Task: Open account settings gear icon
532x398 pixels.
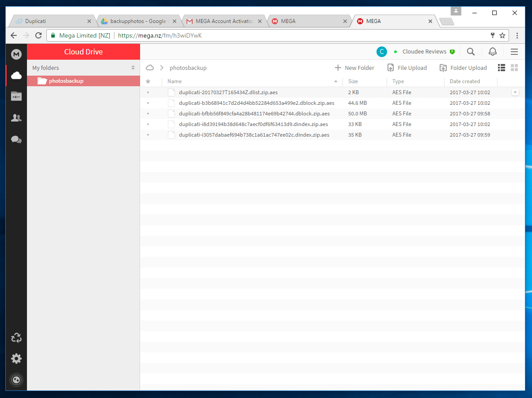Action: [x=16, y=359]
